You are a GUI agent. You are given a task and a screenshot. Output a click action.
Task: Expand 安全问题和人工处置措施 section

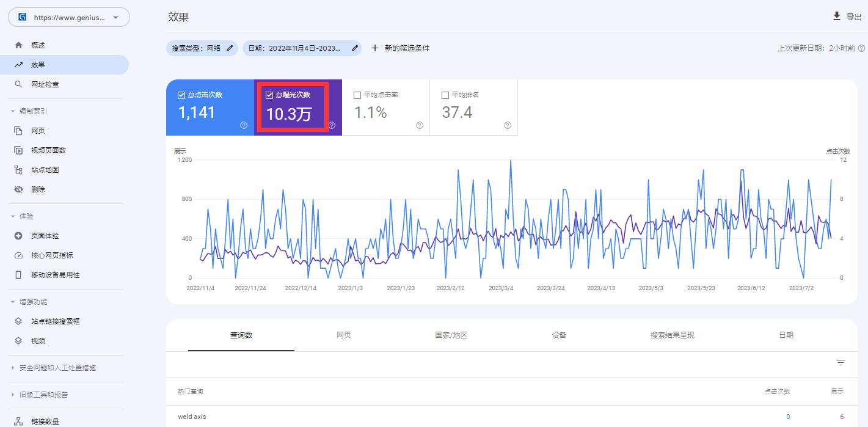coord(13,368)
